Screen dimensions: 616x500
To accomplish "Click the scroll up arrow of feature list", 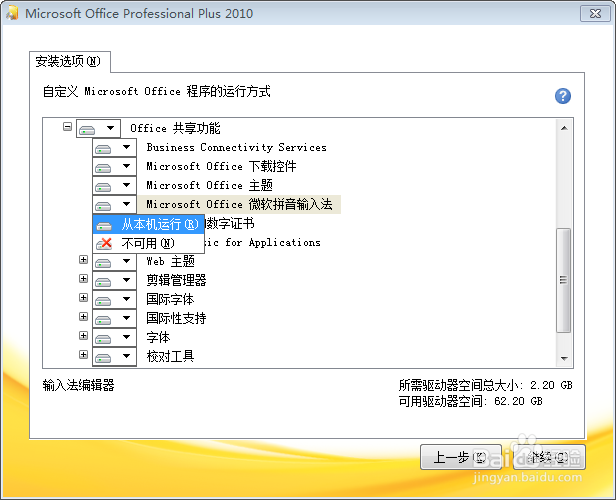I will point(564,128).
